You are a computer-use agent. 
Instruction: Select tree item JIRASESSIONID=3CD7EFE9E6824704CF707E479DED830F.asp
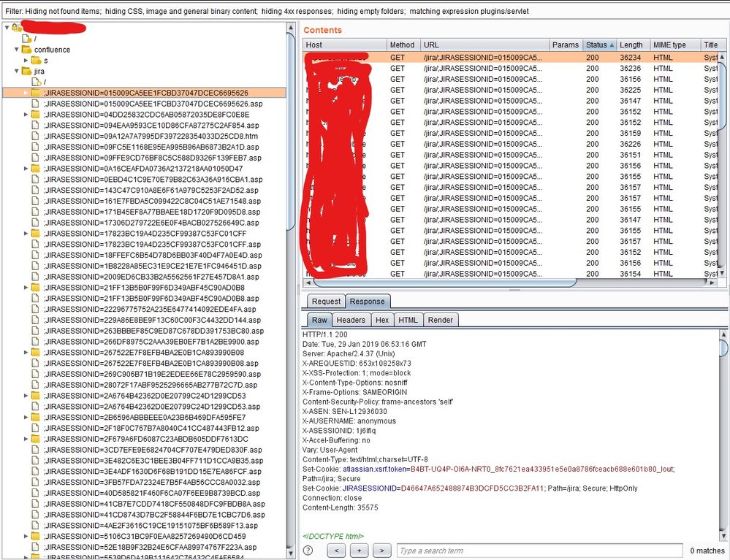click(153, 449)
